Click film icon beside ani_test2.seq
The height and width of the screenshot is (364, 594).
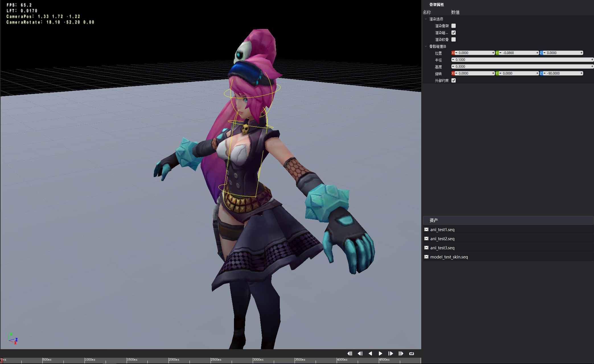click(x=426, y=238)
